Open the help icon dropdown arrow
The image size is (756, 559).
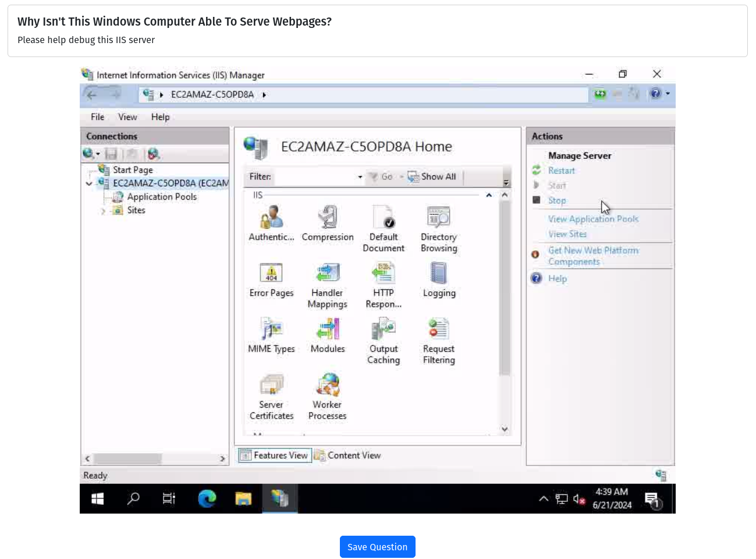click(x=668, y=94)
